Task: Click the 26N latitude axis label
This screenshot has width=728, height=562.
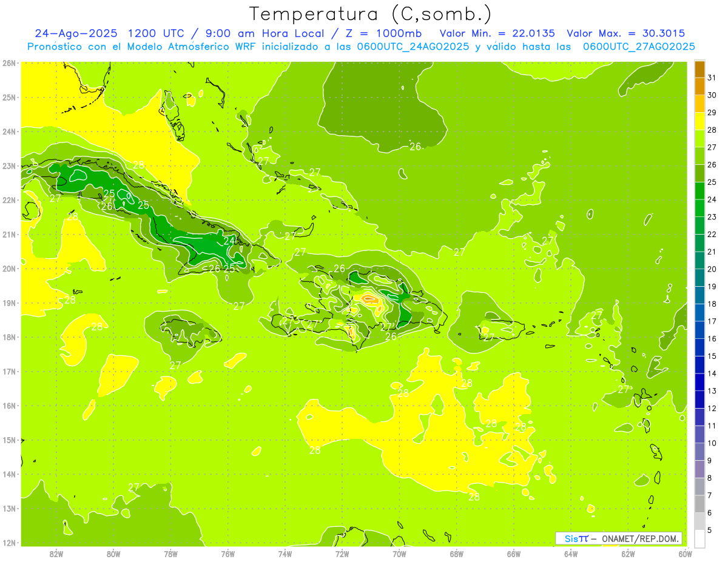Action: pos(9,62)
